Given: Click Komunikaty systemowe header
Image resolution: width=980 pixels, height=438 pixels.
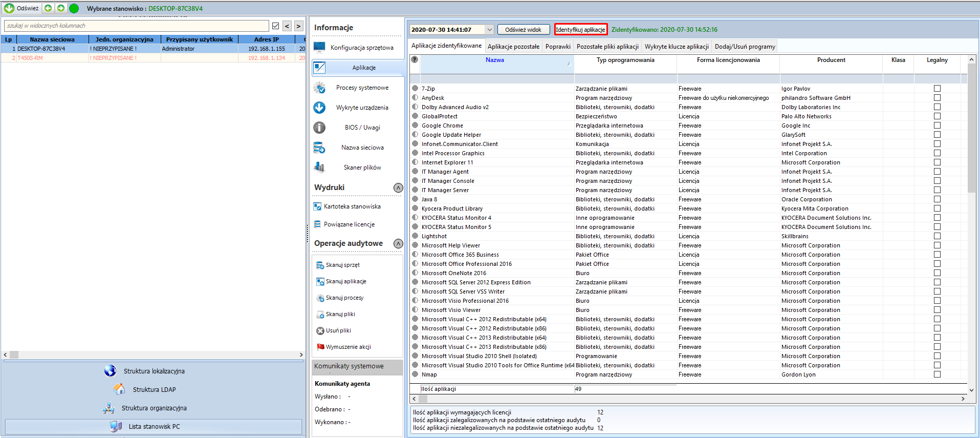Looking at the screenshot, I should pos(357,366).
